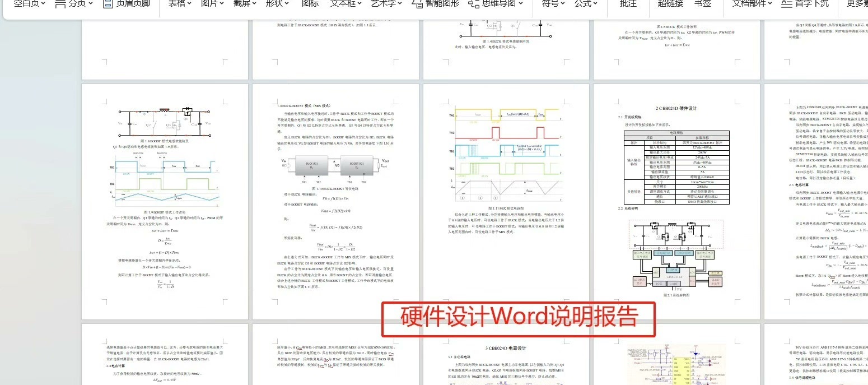Viewport: 868px width, 385px height.
Task: Click the MIX mode waveform figure with TA1–TB2
Action: 506,152
